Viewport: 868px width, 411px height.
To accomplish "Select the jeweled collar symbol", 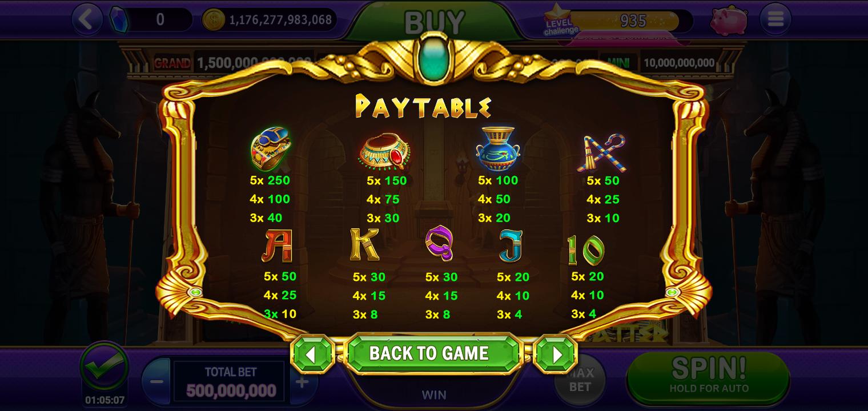I will (x=384, y=151).
